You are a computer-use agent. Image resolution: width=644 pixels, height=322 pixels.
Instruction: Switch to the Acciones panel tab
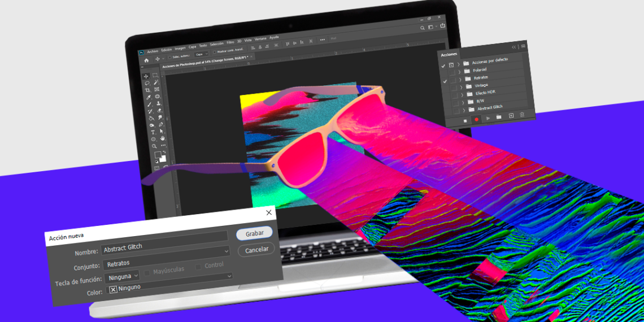pos(449,55)
